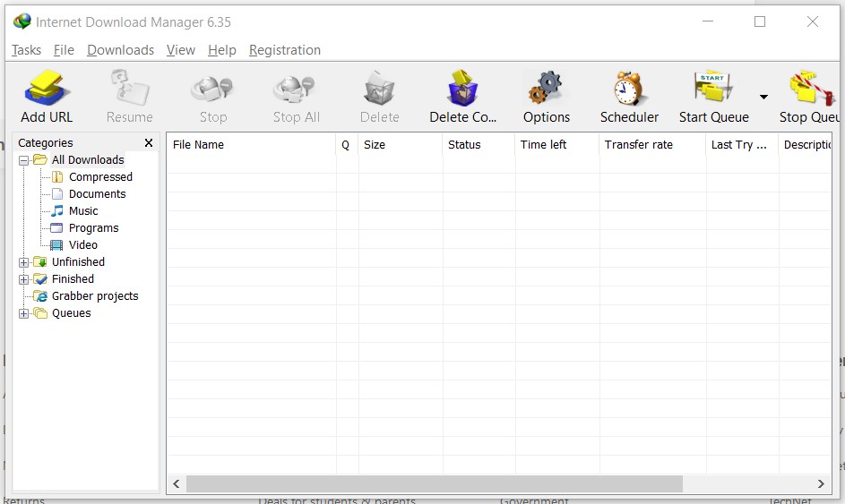This screenshot has height=504, width=845.
Task: Click the horizontal scrollbar left arrow
Action: 177,483
